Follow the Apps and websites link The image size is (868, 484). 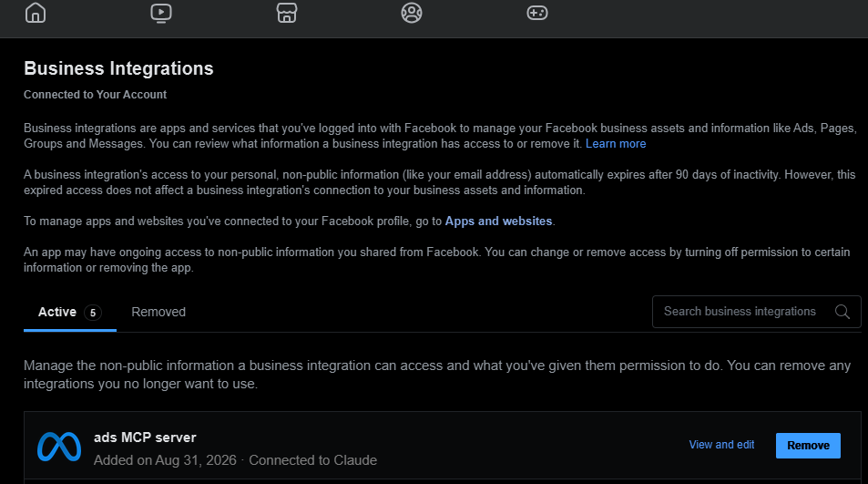498,221
